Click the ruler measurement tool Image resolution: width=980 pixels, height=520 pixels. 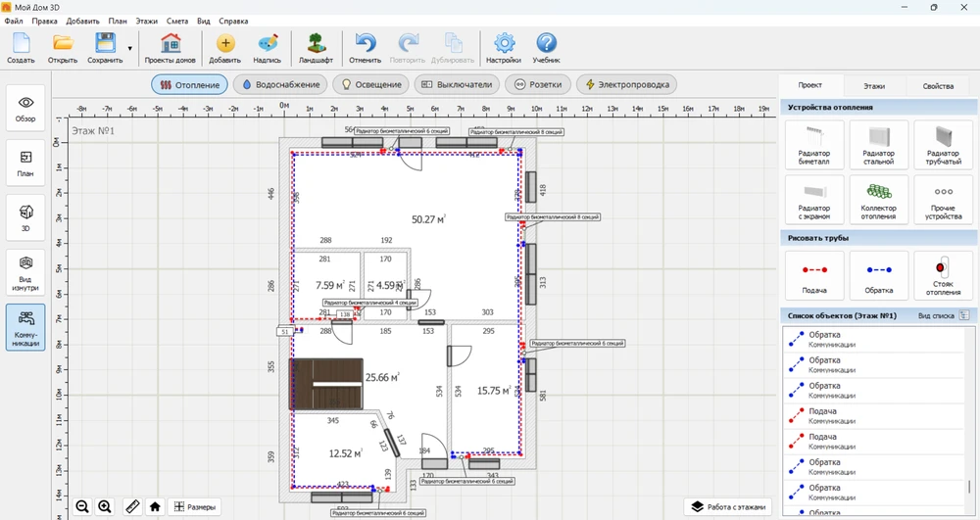point(132,506)
